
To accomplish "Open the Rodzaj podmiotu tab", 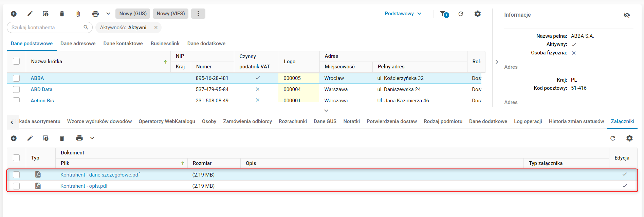I will [x=443, y=121].
